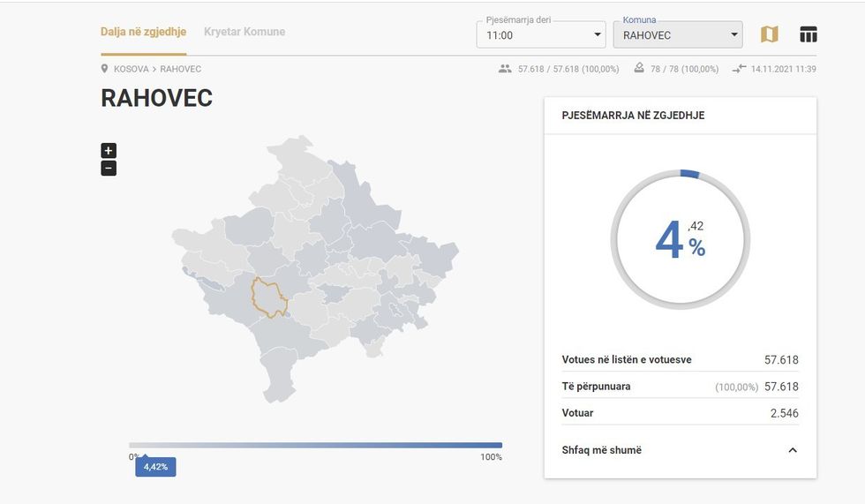This screenshot has height=504, width=865.
Task: Navigate to KOSOVA in the breadcrumb
Action: pos(131,69)
